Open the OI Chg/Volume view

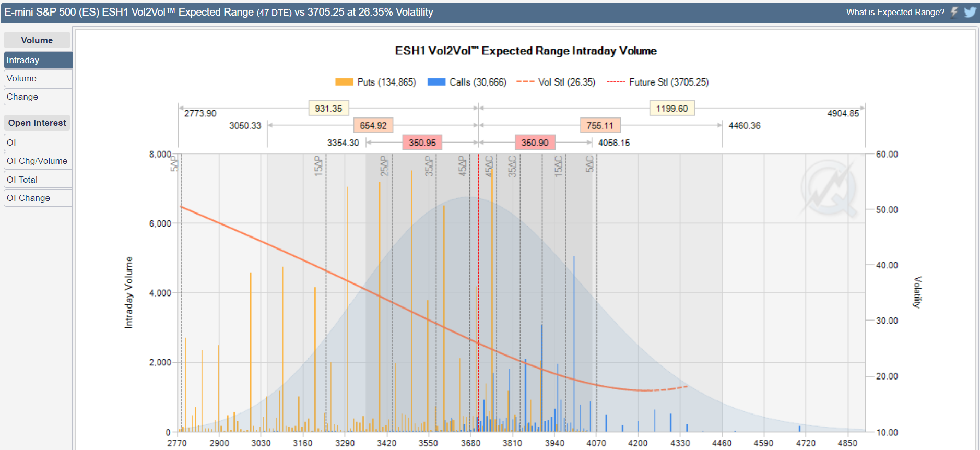[x=38, y=161]
